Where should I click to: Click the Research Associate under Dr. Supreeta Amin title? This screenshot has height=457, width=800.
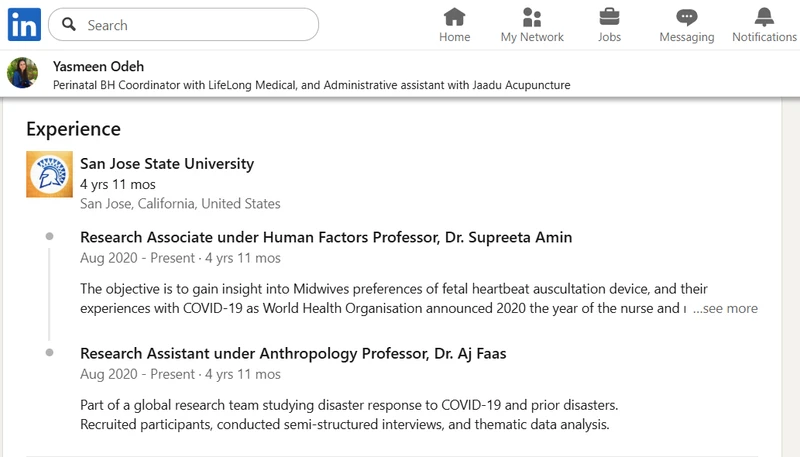click(326, 237)
